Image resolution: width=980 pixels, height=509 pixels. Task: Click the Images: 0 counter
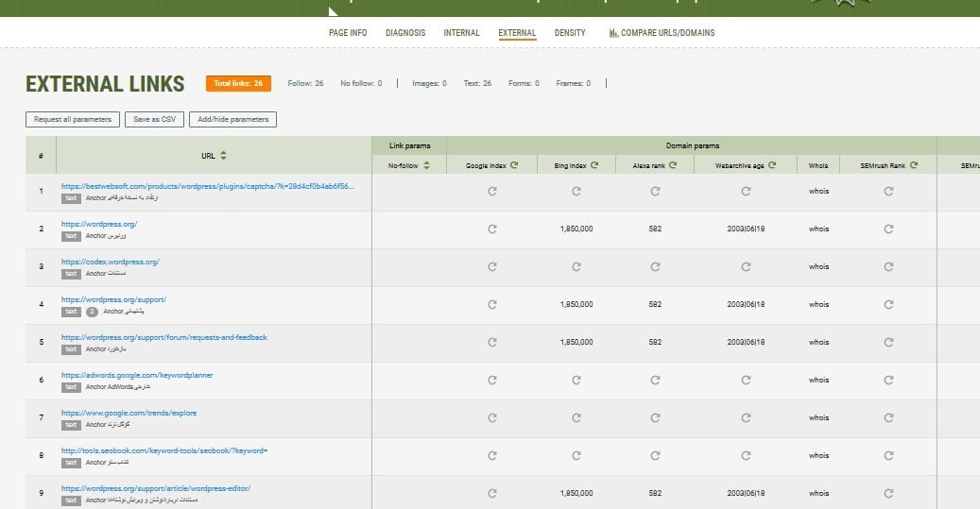(429, 83)
